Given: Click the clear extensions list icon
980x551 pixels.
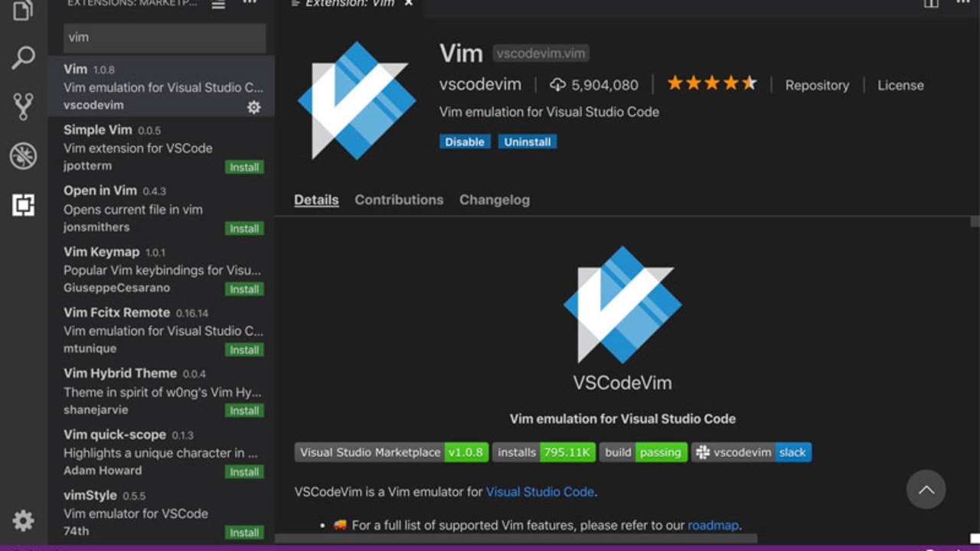Looking at the screenshot, I should point(218,5).
